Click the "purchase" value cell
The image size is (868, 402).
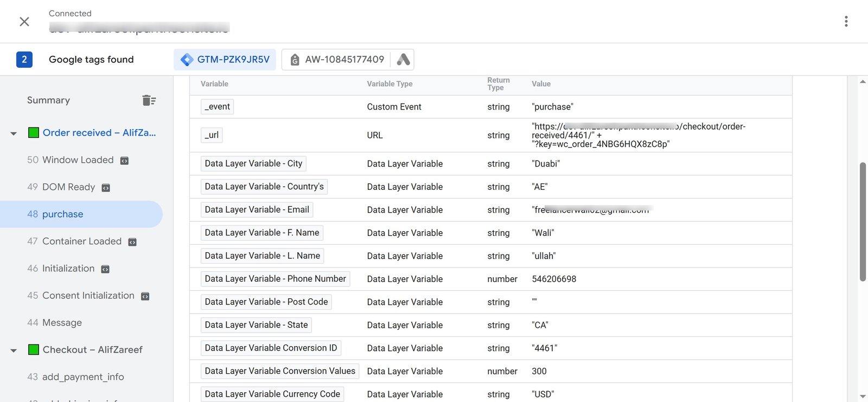coord(552,107)
